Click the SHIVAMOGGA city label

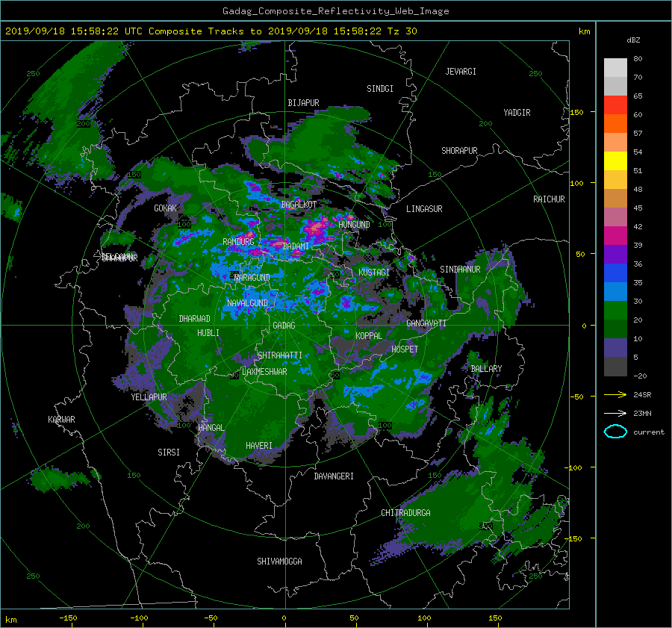point(279,561)
